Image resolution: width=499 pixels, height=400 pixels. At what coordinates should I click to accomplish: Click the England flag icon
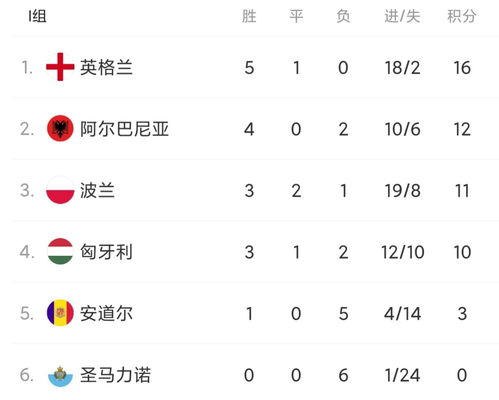coord(60,67)
